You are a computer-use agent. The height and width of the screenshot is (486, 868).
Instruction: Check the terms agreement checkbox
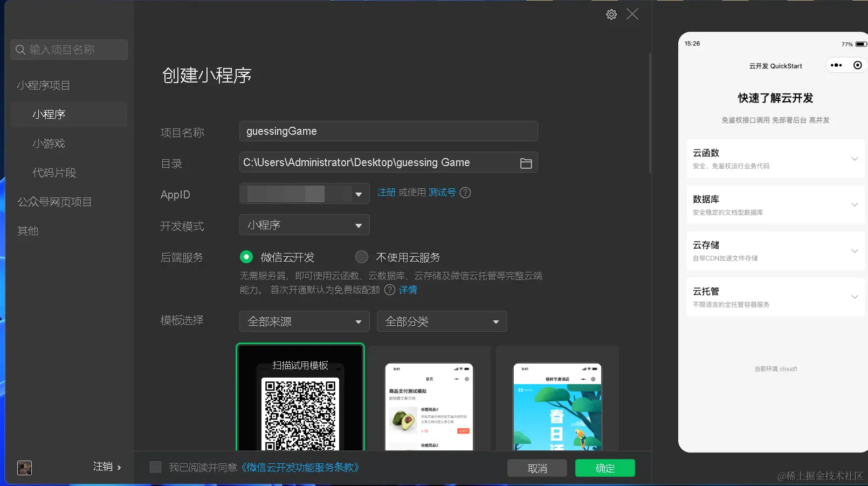(155, 467)
